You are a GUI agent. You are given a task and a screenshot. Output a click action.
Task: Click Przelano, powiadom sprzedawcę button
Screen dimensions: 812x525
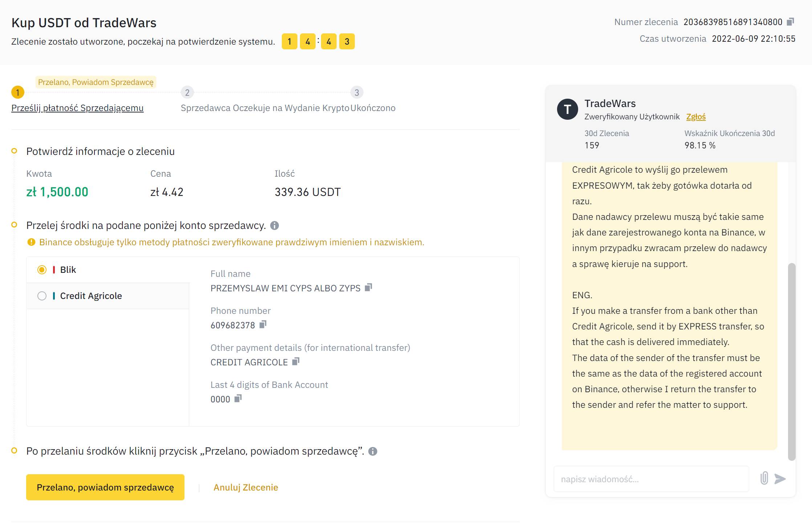(x=105, y=487)
